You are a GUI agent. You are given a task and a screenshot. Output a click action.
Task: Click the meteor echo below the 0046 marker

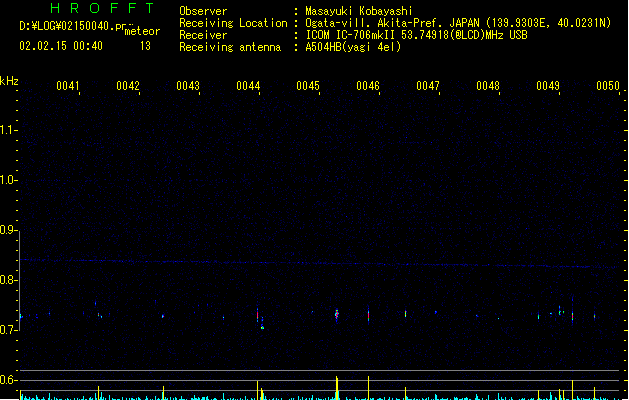click(x=368, y=315)
